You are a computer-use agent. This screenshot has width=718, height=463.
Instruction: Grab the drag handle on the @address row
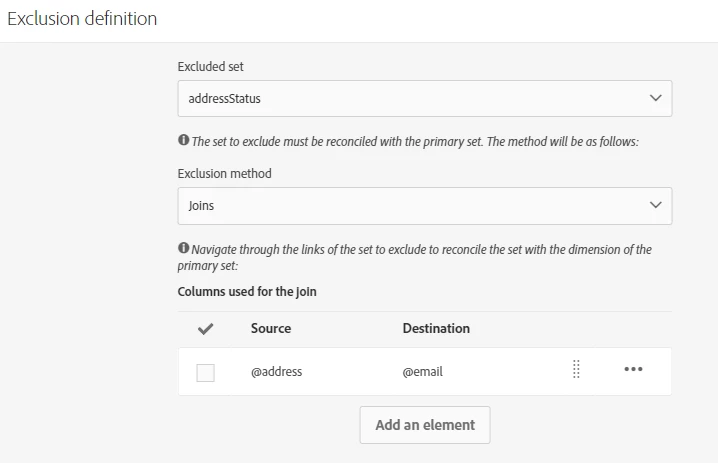(577, 369)
